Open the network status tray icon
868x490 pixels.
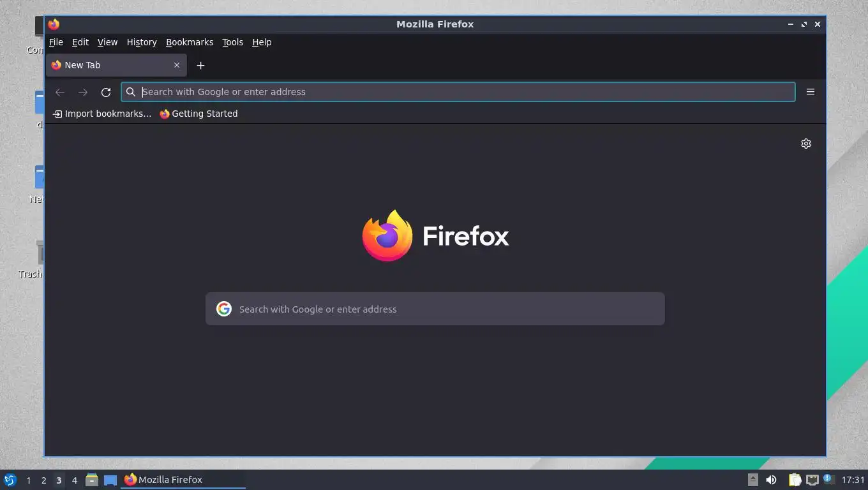click(812, 480)
